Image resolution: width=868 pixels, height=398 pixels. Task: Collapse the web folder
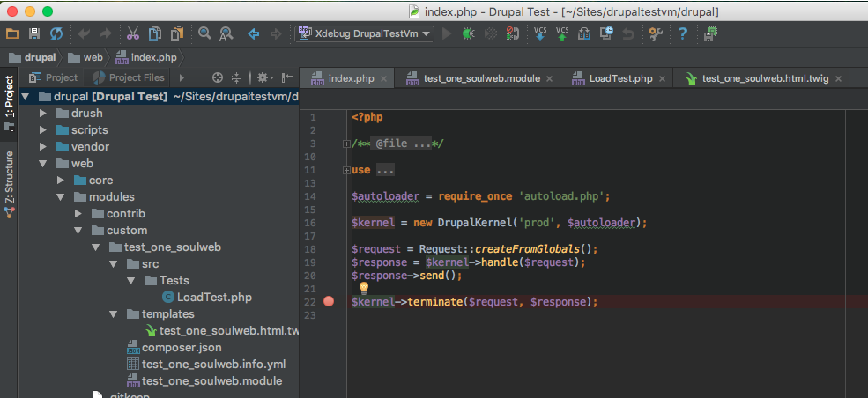(x=42, y=164)
